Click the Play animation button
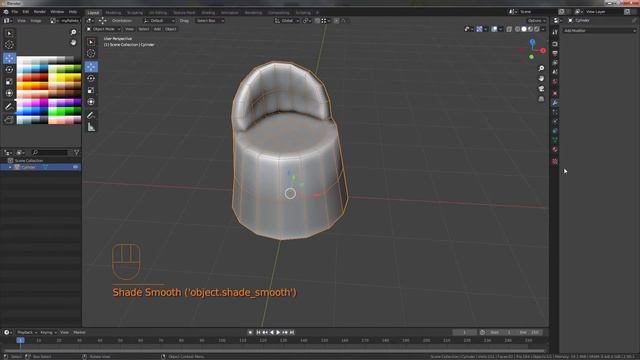The image size is (640, 360). 278,332
